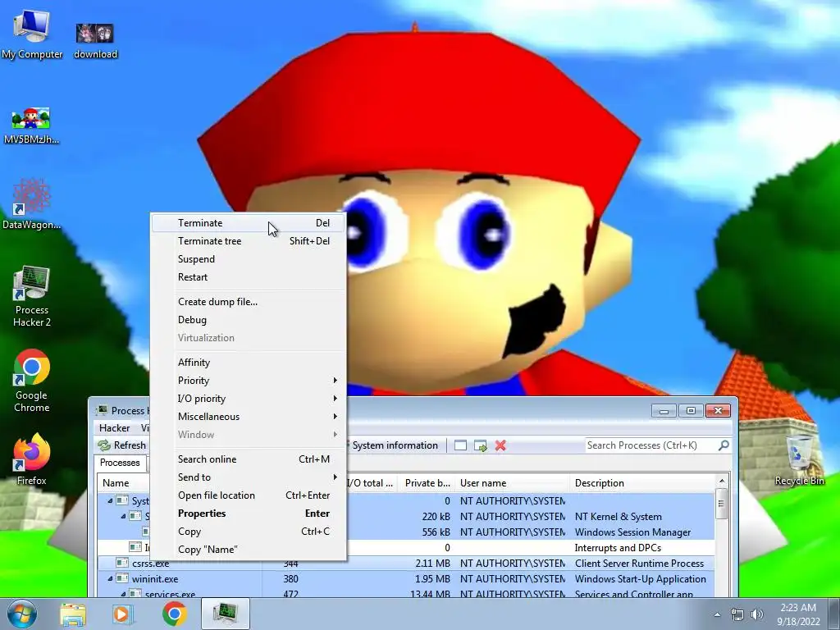Open the network tray icon
840x630 pixels.
[737, 615]
